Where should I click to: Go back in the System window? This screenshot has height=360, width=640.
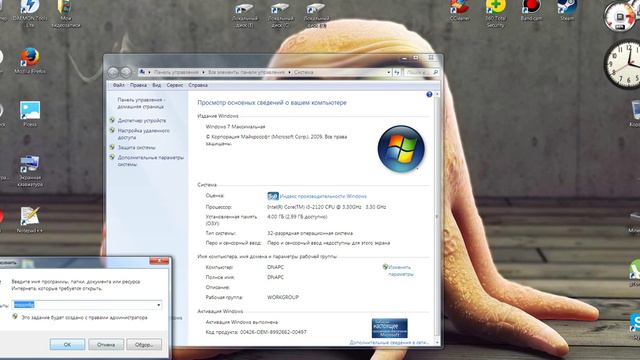(x=113, y=72)
